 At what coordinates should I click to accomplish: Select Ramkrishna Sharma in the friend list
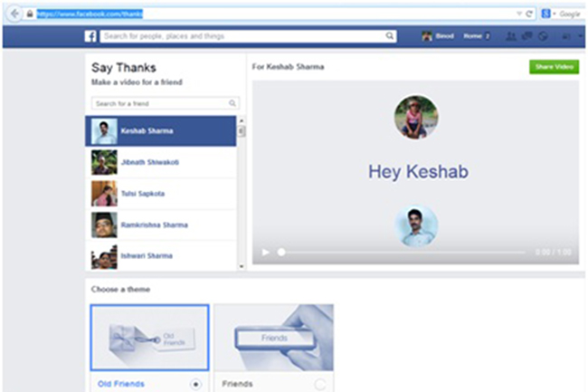161,225
